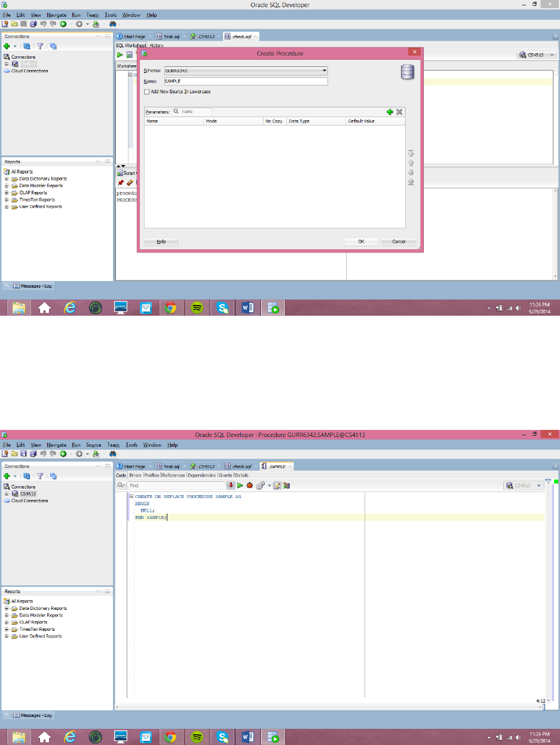
Task: Open Skype from taskbar under Create Procedure window
Action: [222, 308]
